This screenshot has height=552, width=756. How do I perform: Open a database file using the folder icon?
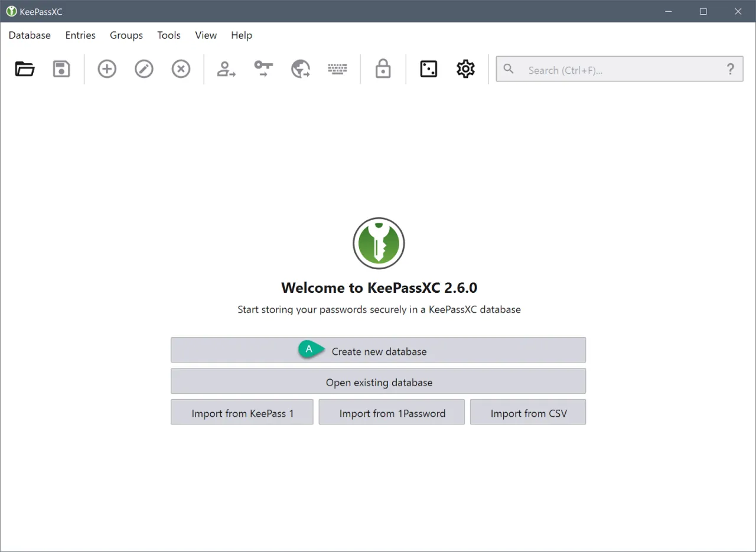click(x=24, y=68)
